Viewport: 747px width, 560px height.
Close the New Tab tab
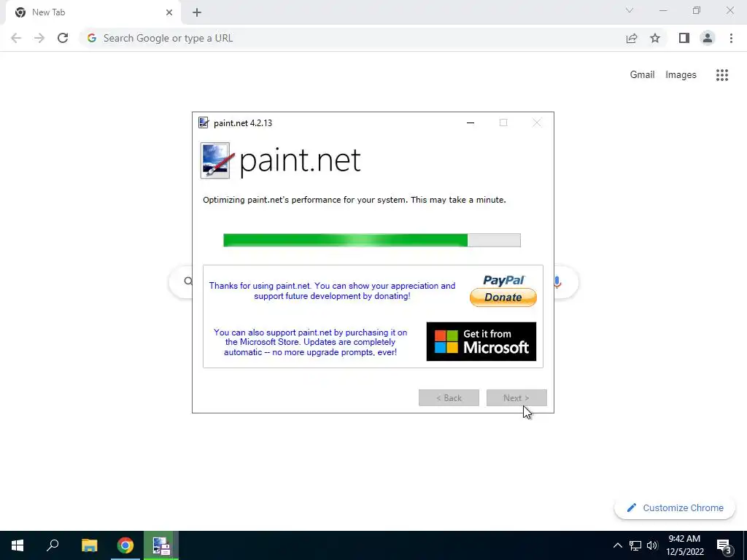(x=169, y=12)
